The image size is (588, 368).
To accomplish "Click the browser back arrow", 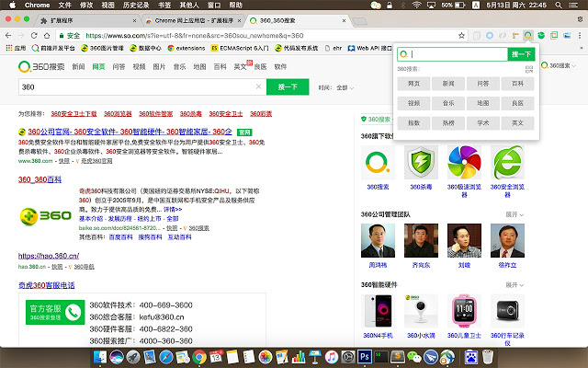I will (x=8, y=35).
